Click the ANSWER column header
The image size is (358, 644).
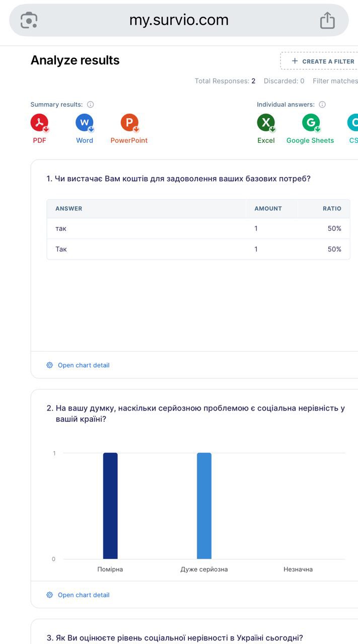pos(68,208)
